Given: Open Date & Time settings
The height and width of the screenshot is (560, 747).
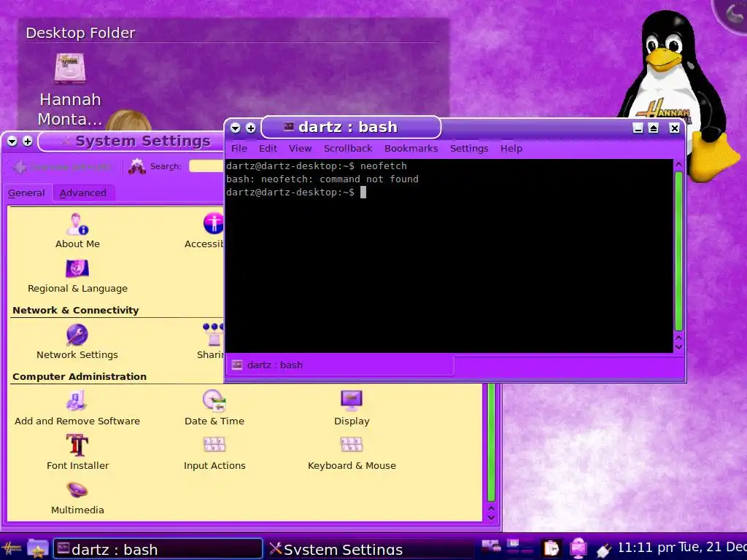Looking at the screenshot, I should (x=214, y=408).
